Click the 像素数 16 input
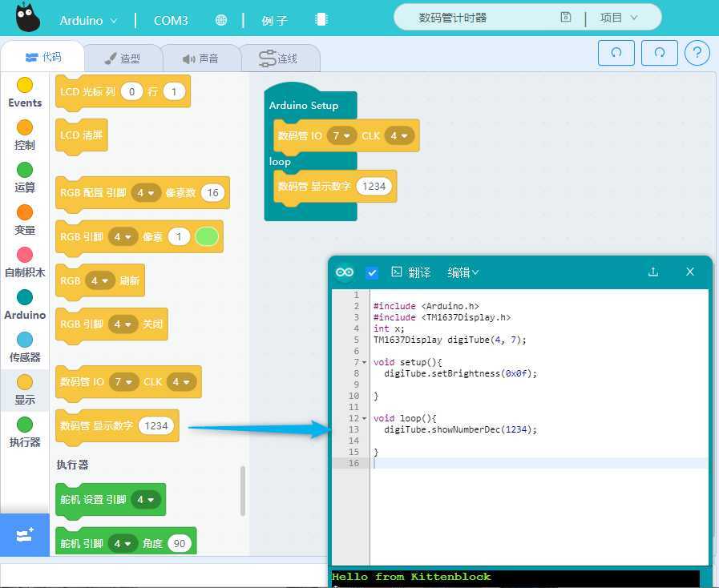 212,193
